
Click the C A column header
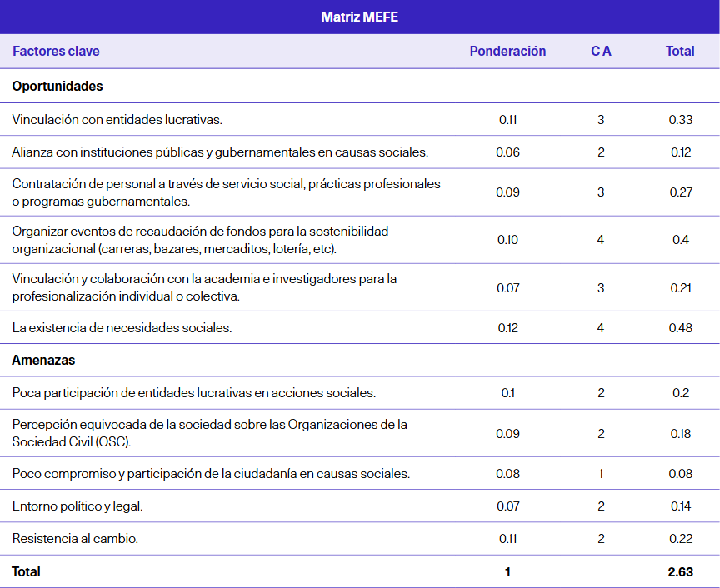601,52
